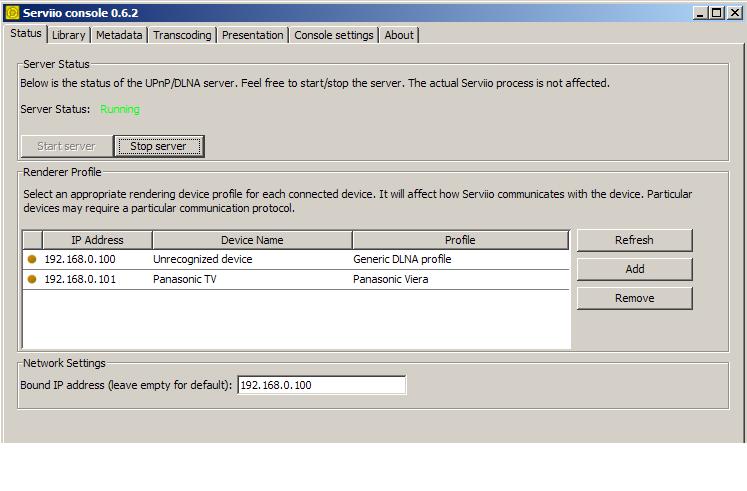Click the Device Name column header

coord(252,240)
